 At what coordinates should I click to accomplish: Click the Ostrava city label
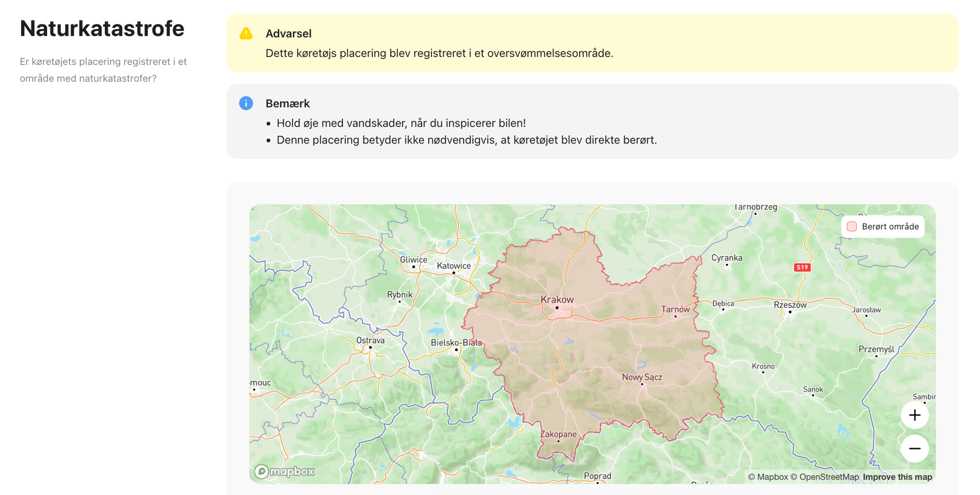click(370, 340)
